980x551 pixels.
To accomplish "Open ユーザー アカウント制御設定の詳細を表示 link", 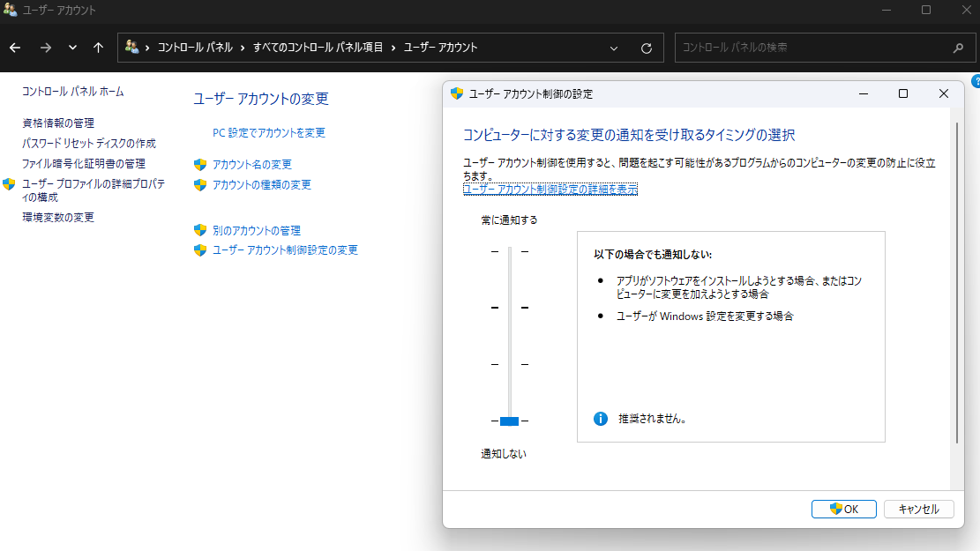I will tap(550, 188).
